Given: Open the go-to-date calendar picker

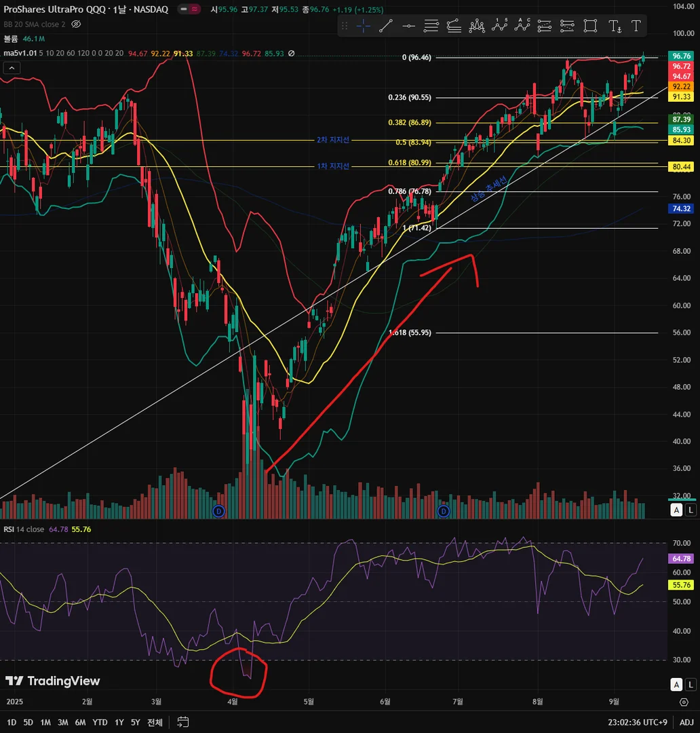Looking at the screenshot, I should point(182,722).
